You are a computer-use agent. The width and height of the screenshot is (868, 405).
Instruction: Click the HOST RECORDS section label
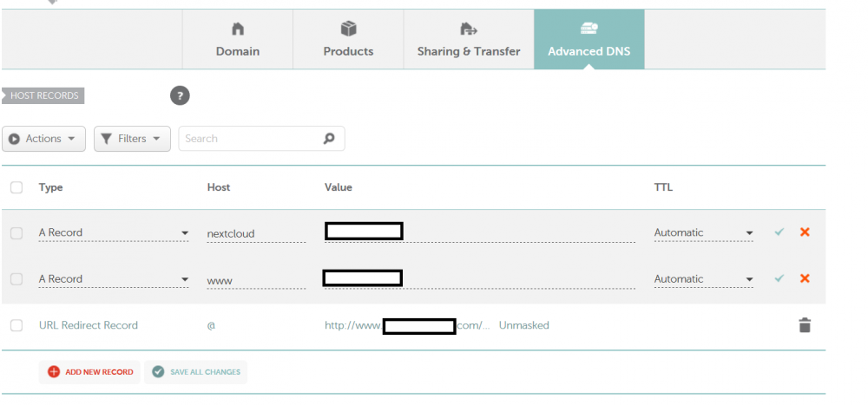pos(43,95)
